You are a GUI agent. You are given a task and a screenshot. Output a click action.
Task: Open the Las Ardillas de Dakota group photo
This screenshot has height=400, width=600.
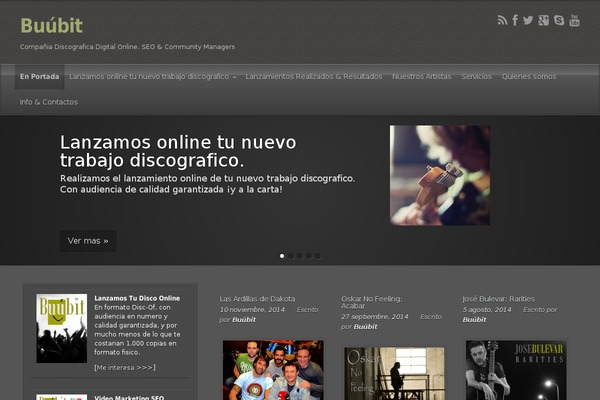point(273,370)
